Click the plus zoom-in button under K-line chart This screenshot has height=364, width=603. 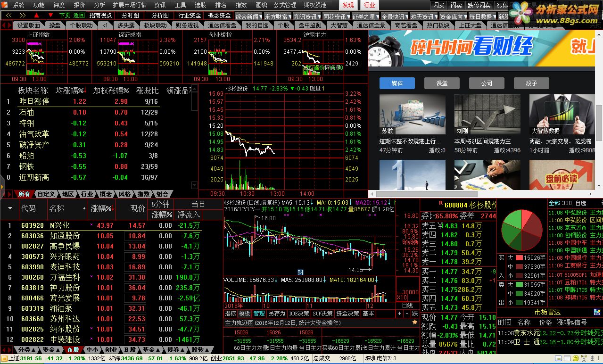[x=399, y=313]
